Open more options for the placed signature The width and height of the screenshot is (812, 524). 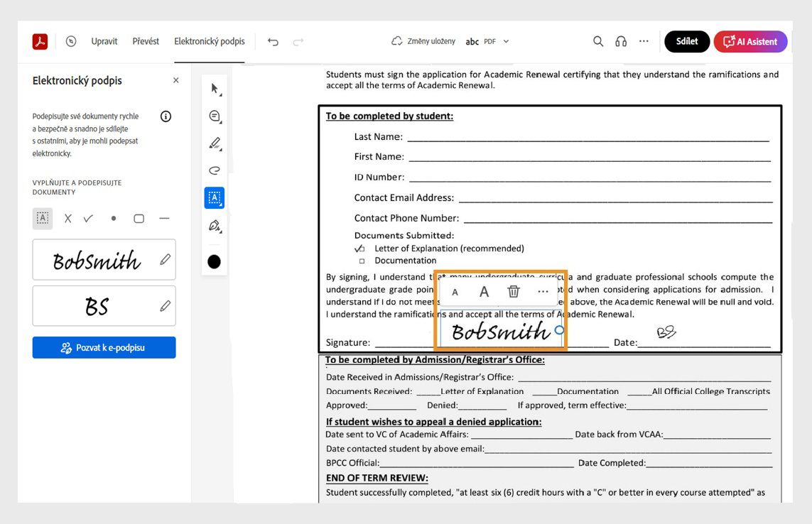543,292
